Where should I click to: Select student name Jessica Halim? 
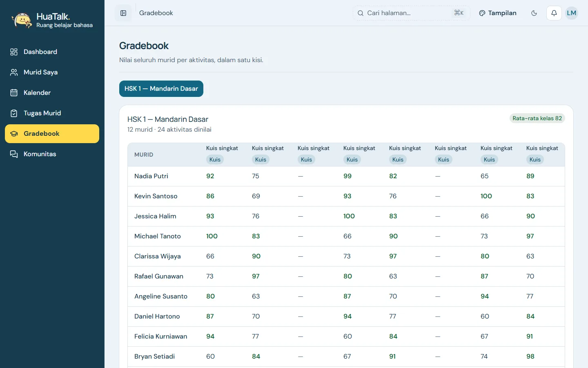(x=155, y=216)
